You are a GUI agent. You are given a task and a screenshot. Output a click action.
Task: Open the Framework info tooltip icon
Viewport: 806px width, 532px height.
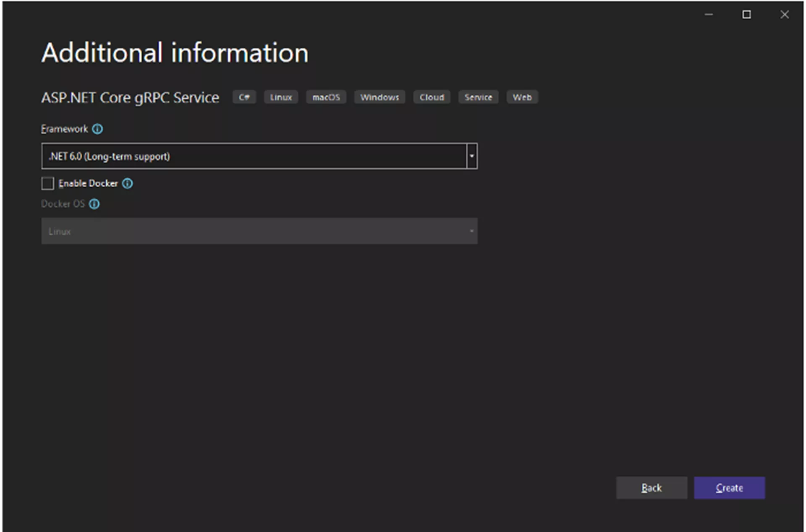(97, 129)
